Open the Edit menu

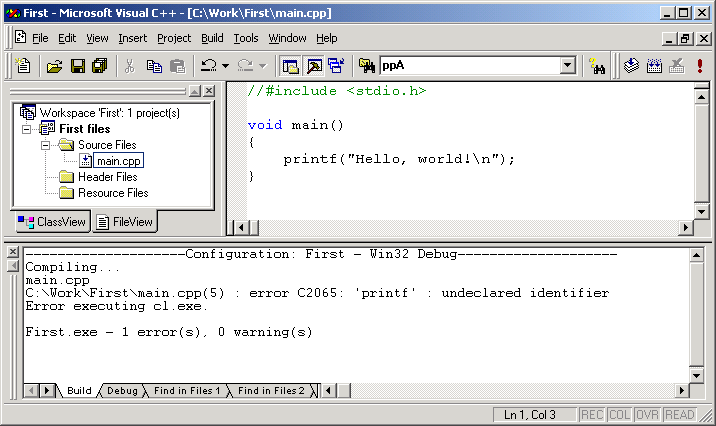pyautogui.click(x=67, y=38)
